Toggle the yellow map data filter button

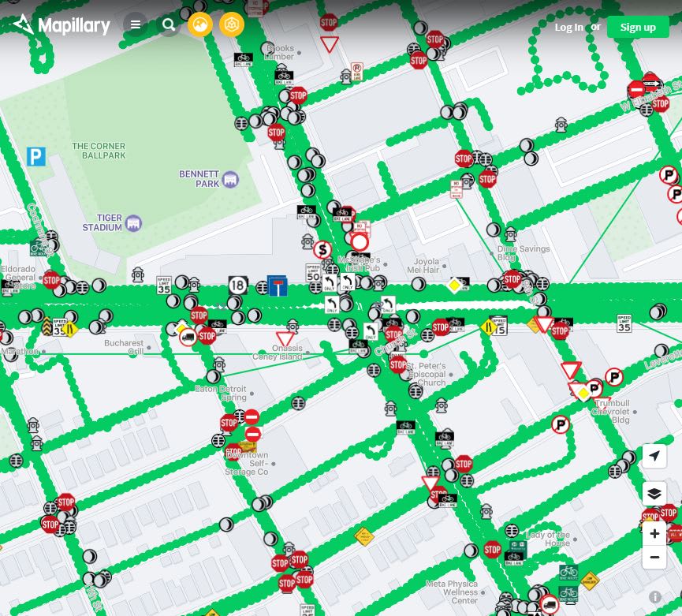(x=231, y=24)
